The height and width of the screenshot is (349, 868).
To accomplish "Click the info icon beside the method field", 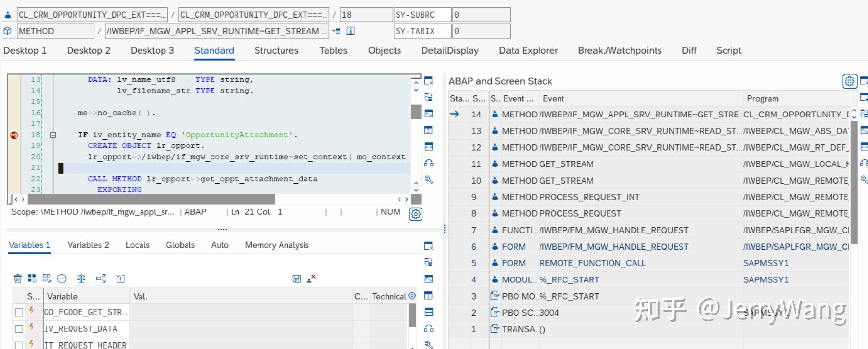I will point(351,31).
